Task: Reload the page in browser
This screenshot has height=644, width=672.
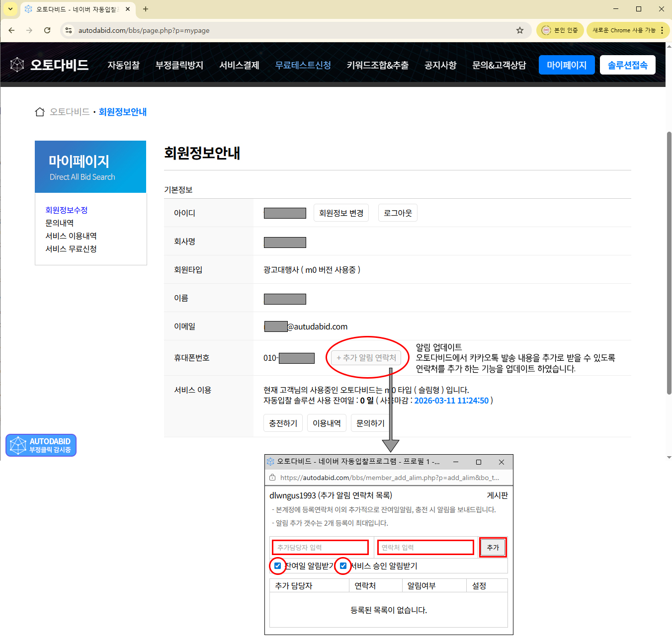Action: [x=47, y=30]
